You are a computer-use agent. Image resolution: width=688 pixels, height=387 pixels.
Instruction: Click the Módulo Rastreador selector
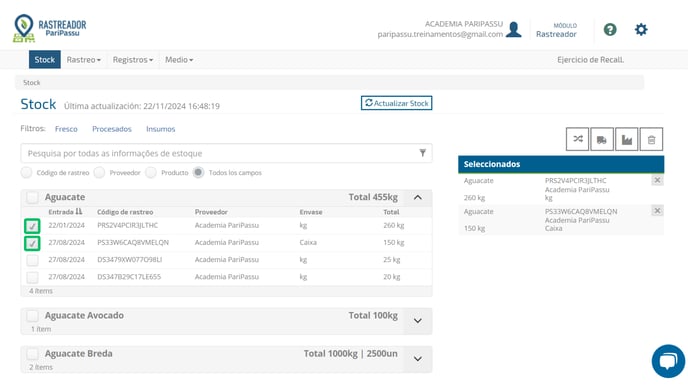tap(556, 30)
